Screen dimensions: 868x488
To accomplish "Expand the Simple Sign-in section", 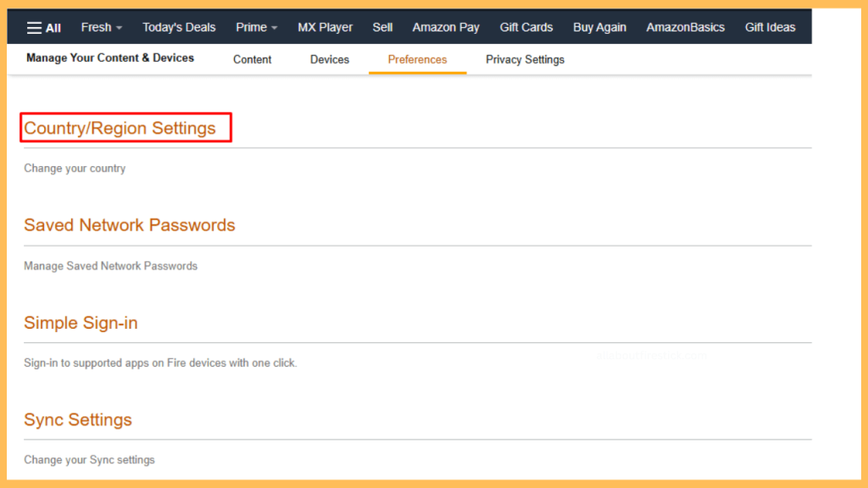I will coord(81,323).
